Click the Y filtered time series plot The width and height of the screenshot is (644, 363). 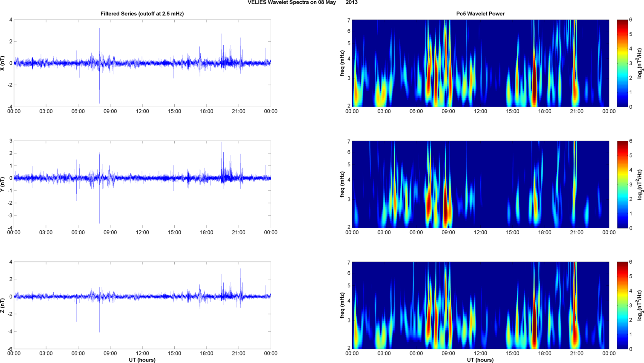click(x=142, y=184)
